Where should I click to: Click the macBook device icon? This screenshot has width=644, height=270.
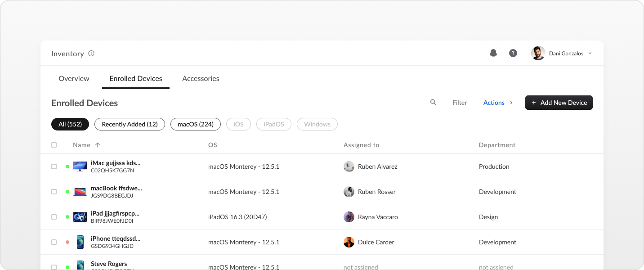pyautogui.click(x=80, y=192)
